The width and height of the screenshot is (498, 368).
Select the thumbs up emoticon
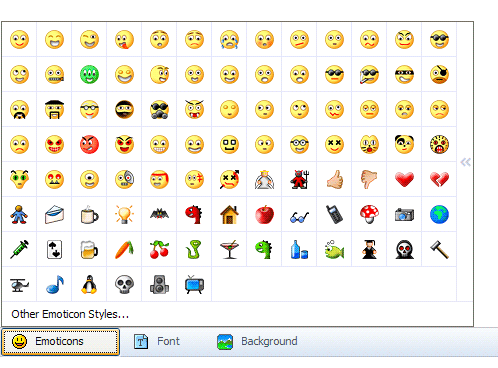[x=334, y=179]
